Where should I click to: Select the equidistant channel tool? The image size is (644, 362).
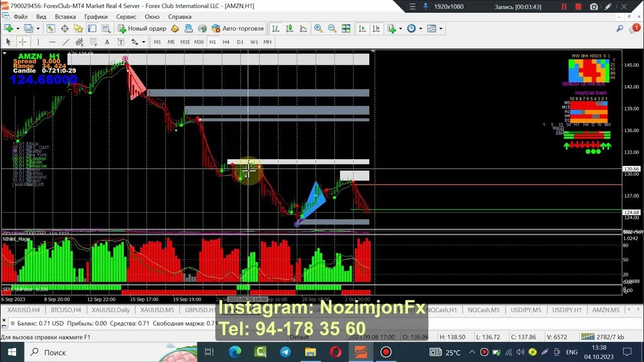coord(79,42)
